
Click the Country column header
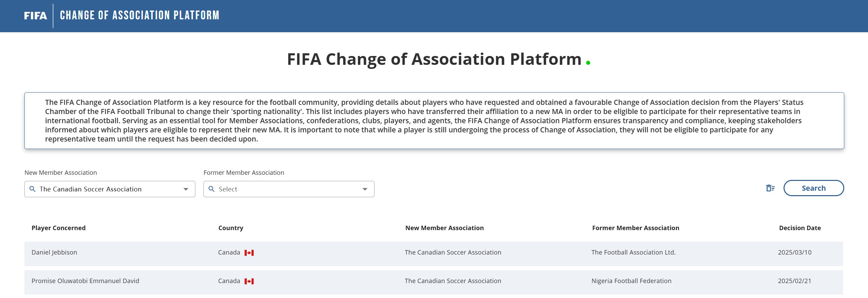231,228
